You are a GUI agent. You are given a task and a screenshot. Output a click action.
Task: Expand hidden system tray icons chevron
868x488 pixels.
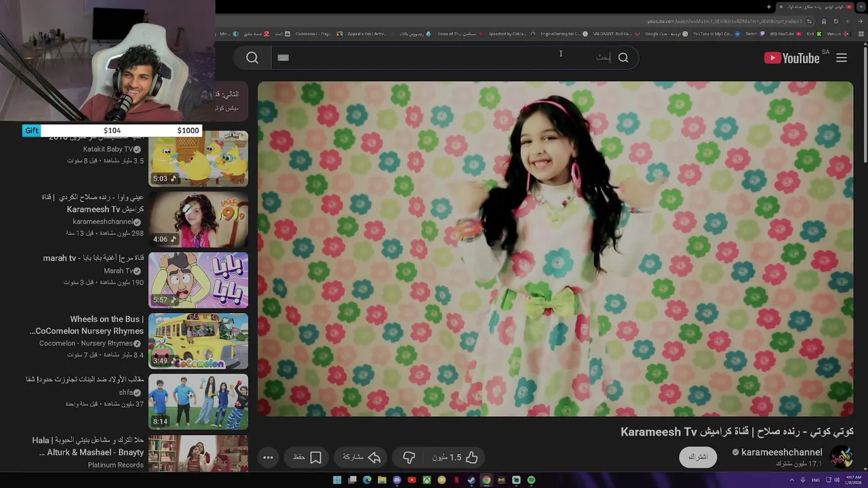pos(791,480)
